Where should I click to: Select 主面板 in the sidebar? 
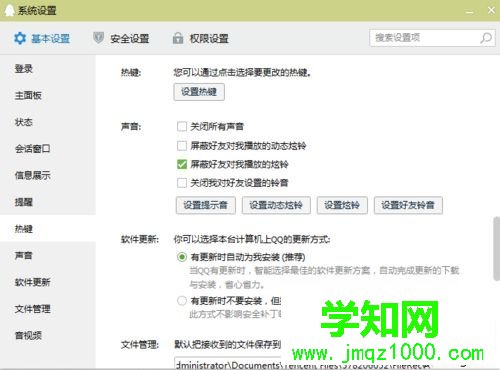click(x=28, y=95)
